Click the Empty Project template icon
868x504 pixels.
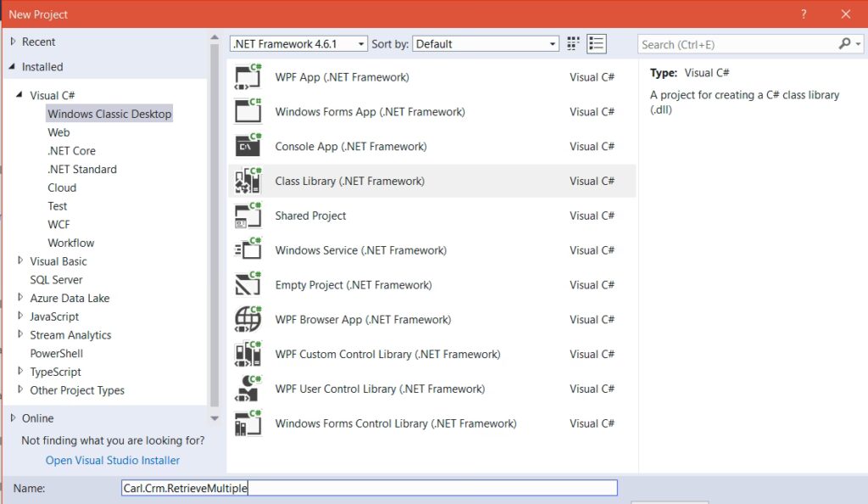[248, 285]
